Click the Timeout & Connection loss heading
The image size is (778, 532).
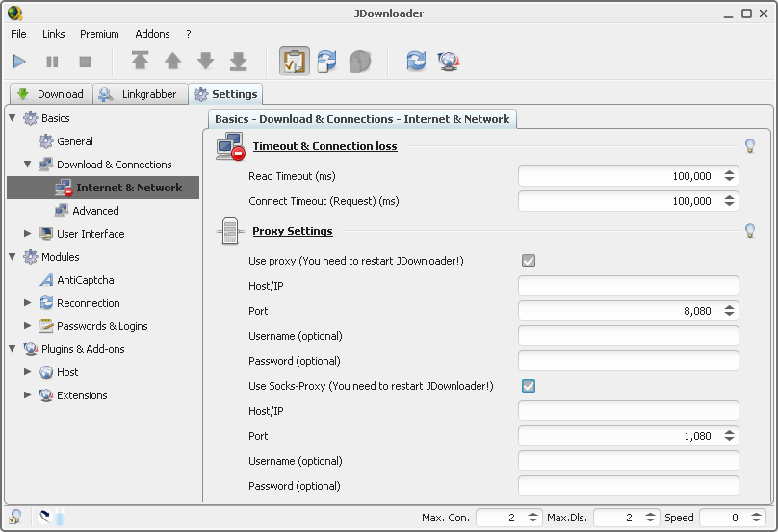click(325, 146)
